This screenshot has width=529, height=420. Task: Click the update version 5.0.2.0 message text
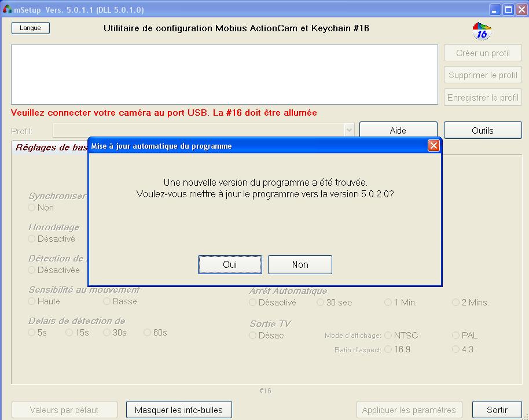tap(265, 194)
